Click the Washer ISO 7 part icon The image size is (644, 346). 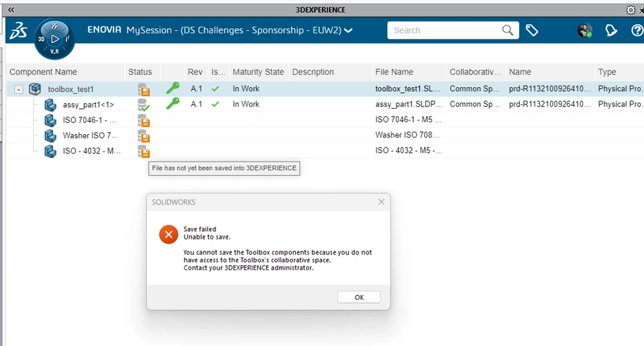coord(50,135)
